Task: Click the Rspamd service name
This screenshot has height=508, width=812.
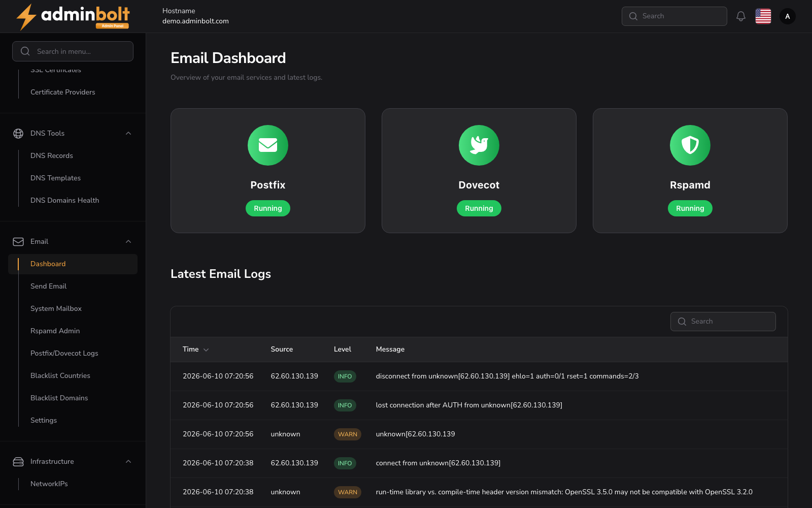Action: tap(690, 185)
